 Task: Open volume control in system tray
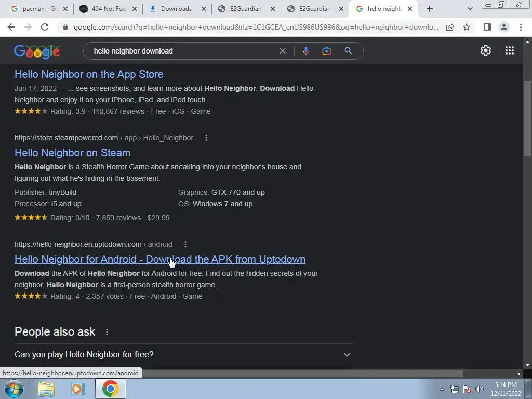coord(479,389)
